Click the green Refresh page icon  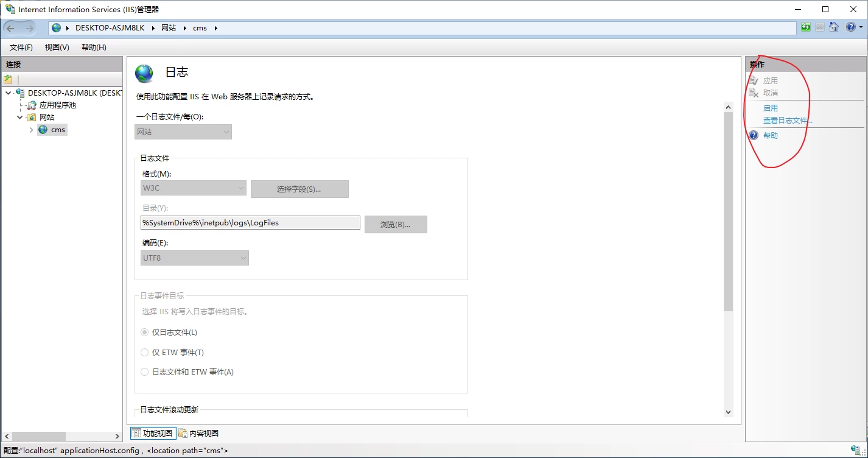point(806,27)
